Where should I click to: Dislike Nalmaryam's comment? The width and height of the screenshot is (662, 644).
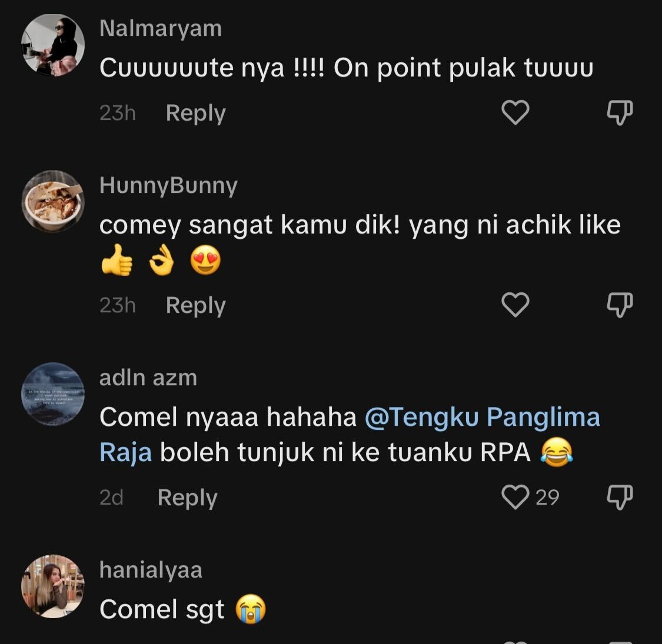point(620,112)
